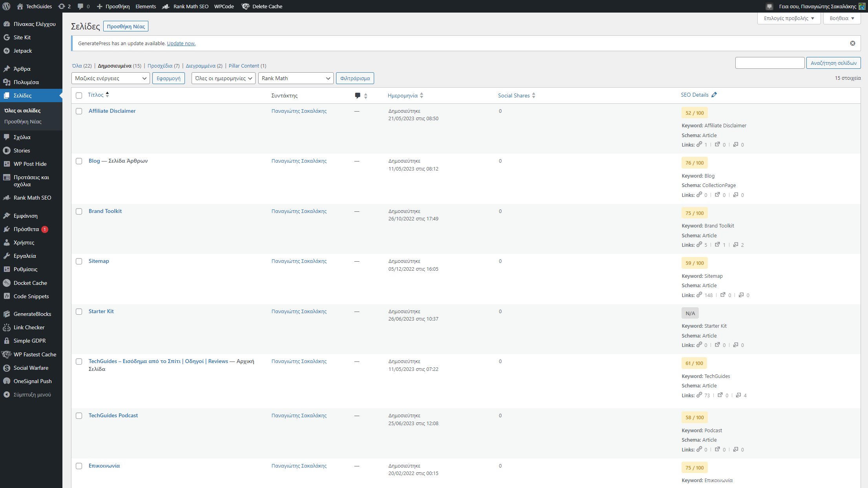868x488 pixels.
Task: Open Site Kit in sidebar
Action: [22, 37]
